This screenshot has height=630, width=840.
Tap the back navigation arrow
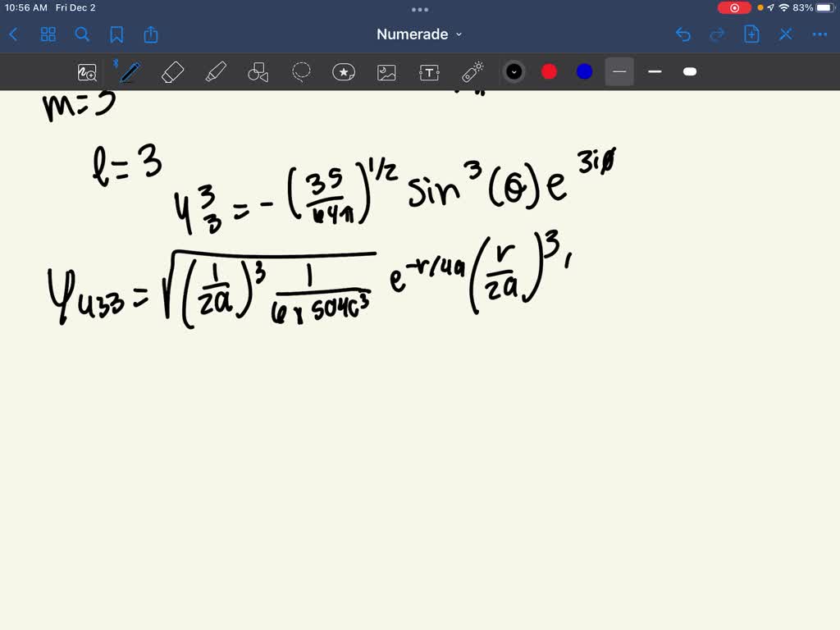point(13,34)
